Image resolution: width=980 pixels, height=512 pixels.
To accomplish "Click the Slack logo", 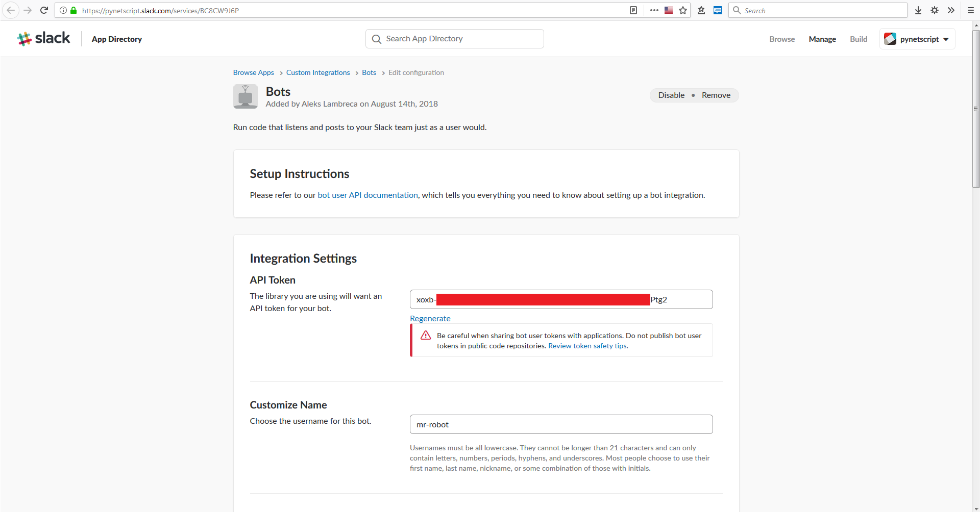I will tap(43, 39).
